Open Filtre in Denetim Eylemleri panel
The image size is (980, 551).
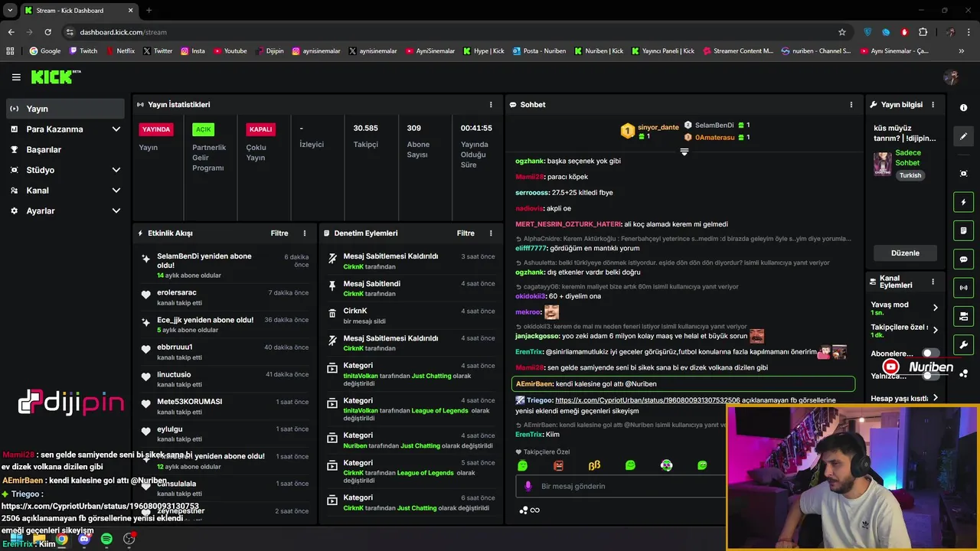point(465,233)
